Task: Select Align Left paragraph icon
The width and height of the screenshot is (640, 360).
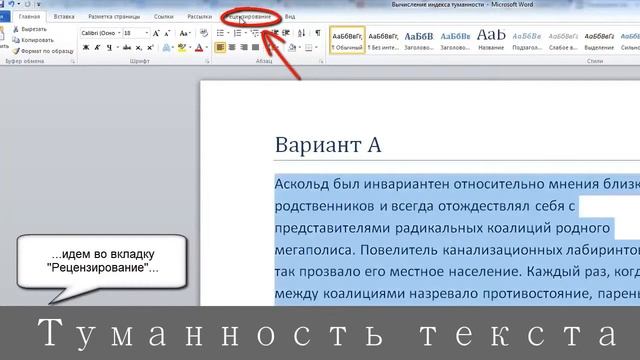Action: (220, 48)
